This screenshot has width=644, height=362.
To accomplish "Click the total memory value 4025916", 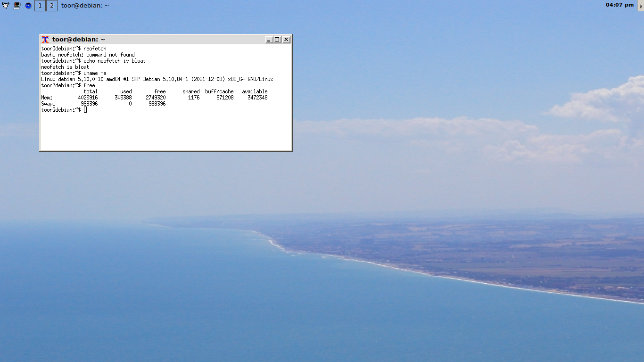I will click(88, 98).
